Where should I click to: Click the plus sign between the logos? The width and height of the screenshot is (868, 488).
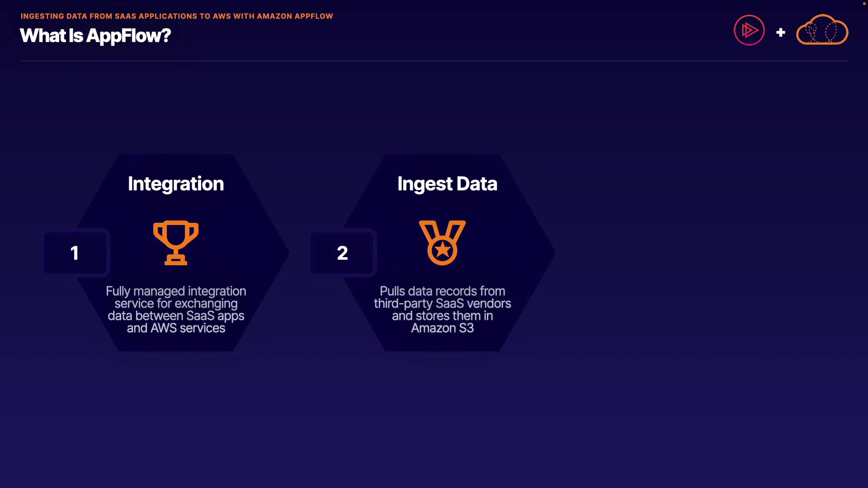click(780, 33)
